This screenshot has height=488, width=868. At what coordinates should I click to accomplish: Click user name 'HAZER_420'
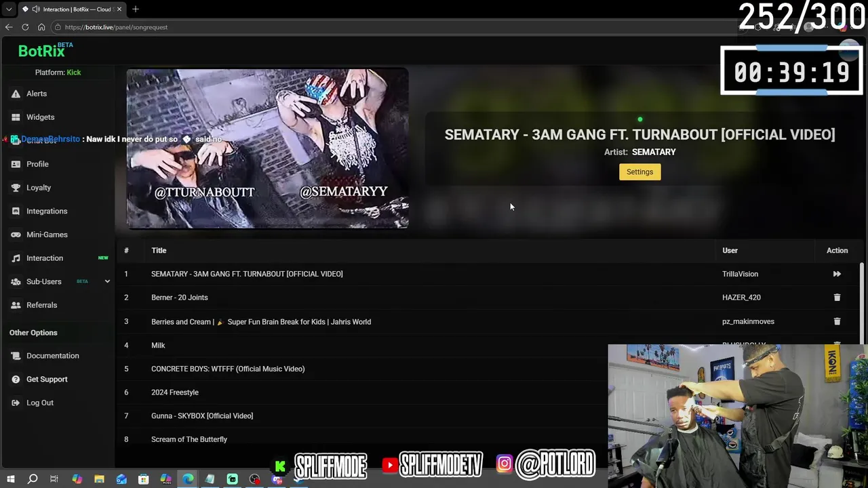point(741,298)
